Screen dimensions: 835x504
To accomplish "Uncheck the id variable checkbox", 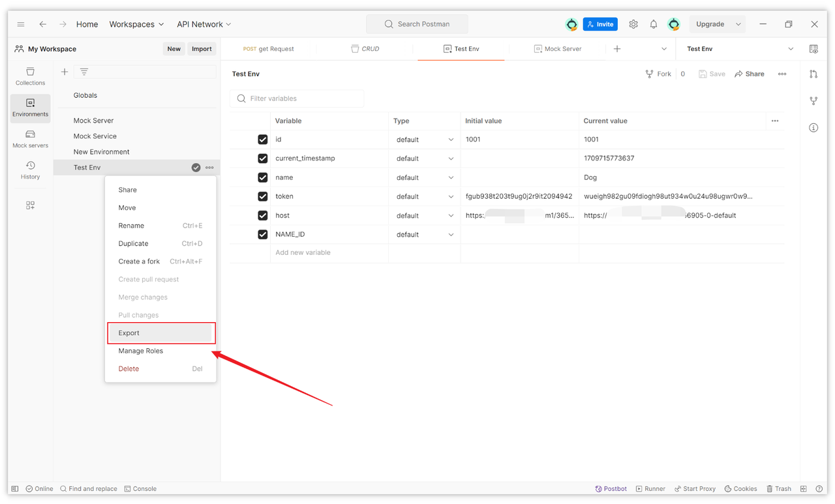I will (263, 140).
